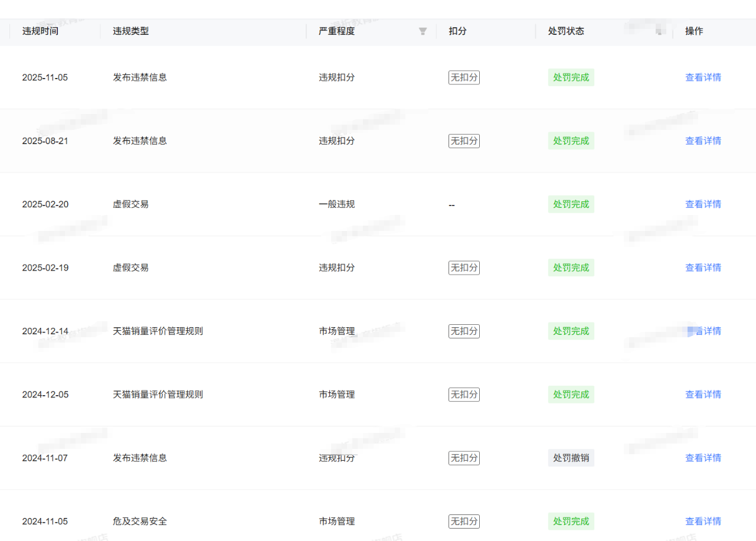
Task: Click the 无扣分 tag for 2024-12-05
Action: click(464, 395)
